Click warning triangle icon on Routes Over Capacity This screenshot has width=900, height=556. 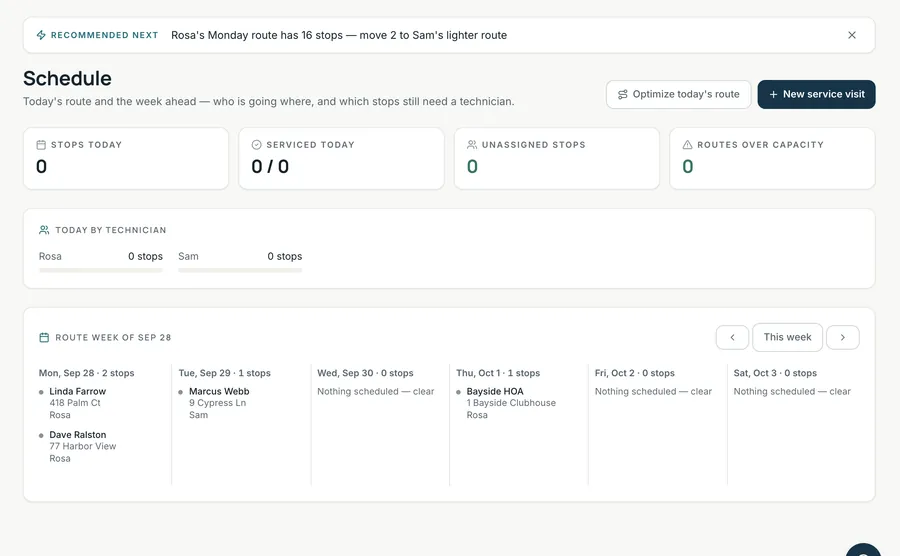click(687, 145)
